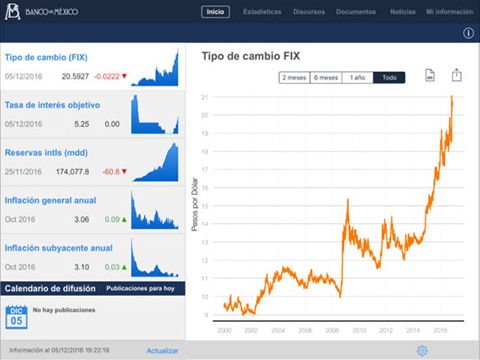Screen dimensions: 480x360
Task: Open Tasa de interés objetivo indicator
Action: click(x=93, y=114)
